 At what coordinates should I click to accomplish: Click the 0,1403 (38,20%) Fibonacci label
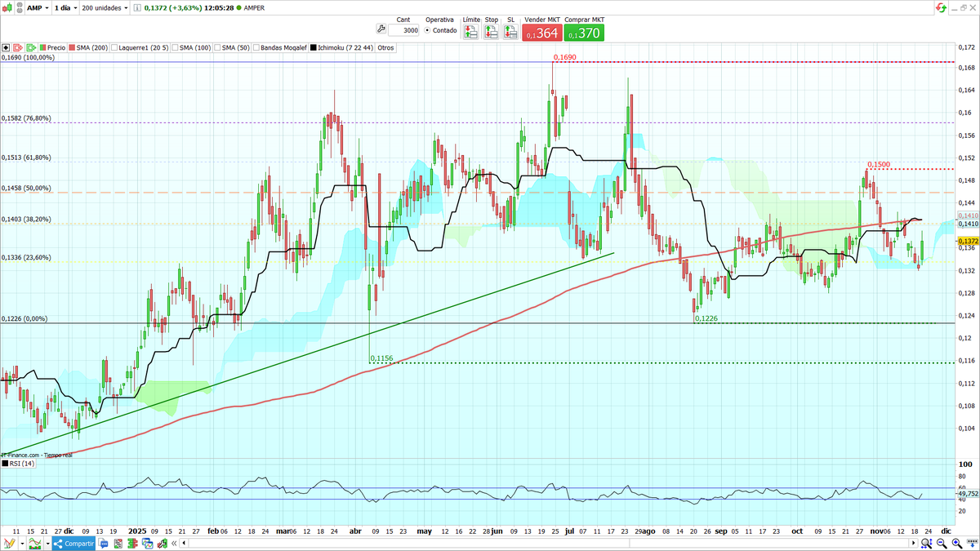tap(26, 220)
